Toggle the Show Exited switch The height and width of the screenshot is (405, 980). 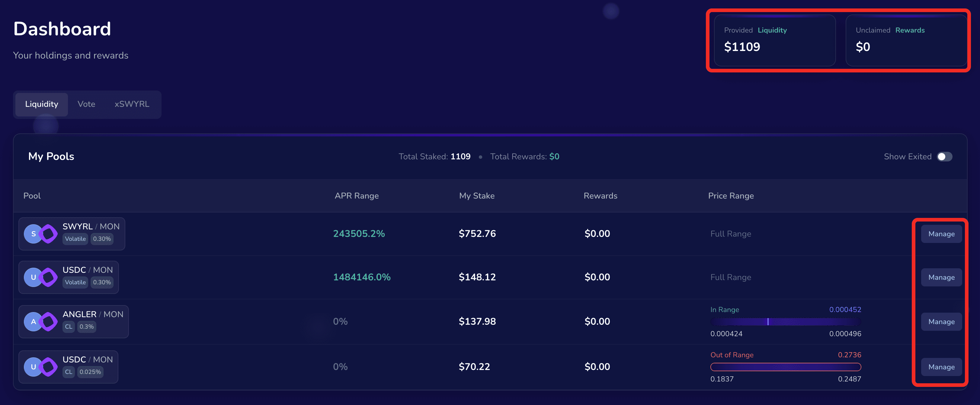pyautogui.click(x=944, y=157)
